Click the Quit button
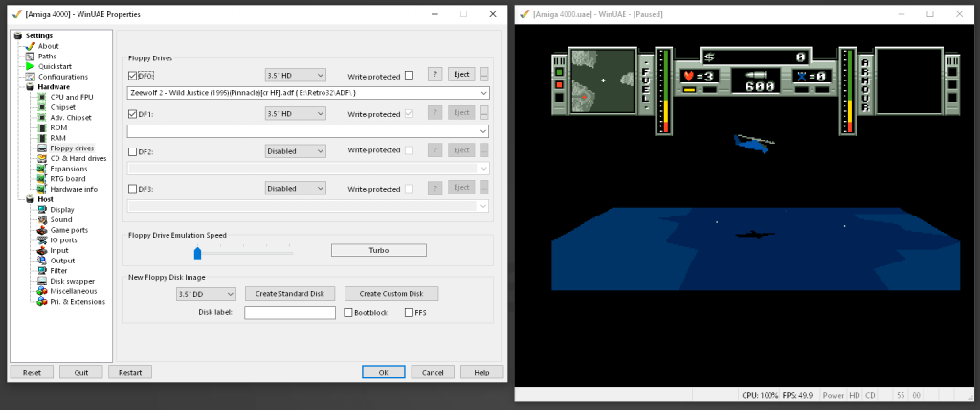The width and height of the screenshot is (980, 410). pos(81,372)
